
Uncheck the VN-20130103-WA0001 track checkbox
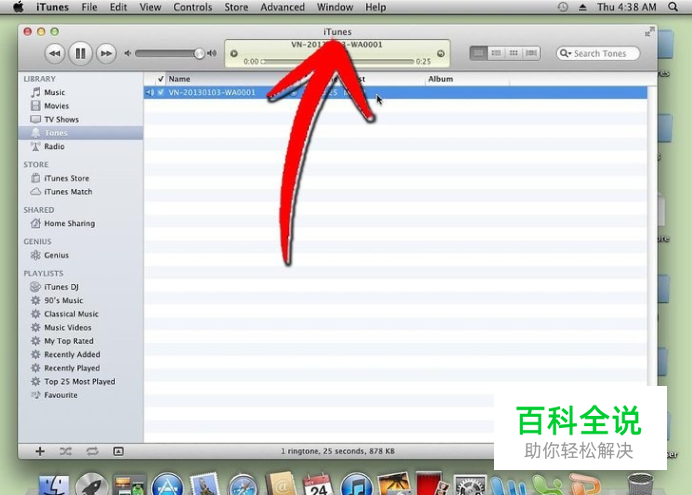coord(161,93)
